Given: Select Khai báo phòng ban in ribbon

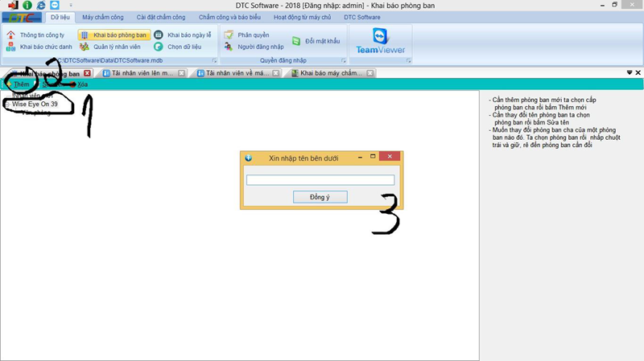Looking at the screenshot, I should point(114,35).
